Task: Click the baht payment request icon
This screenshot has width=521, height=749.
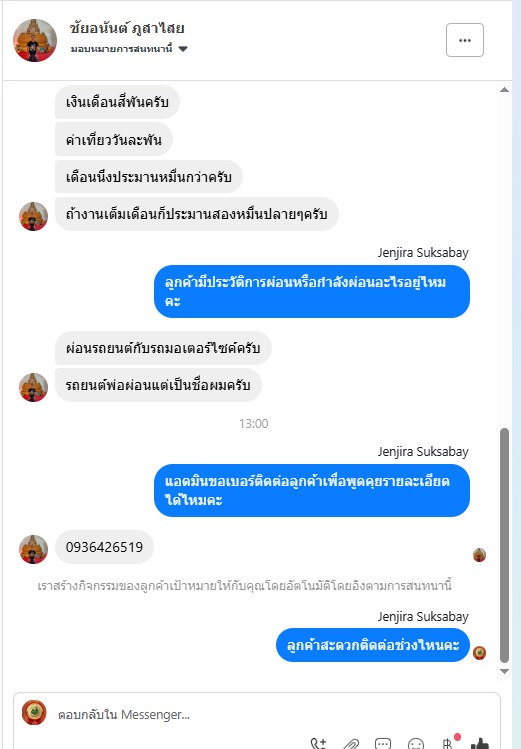Action: click(447, 743)
